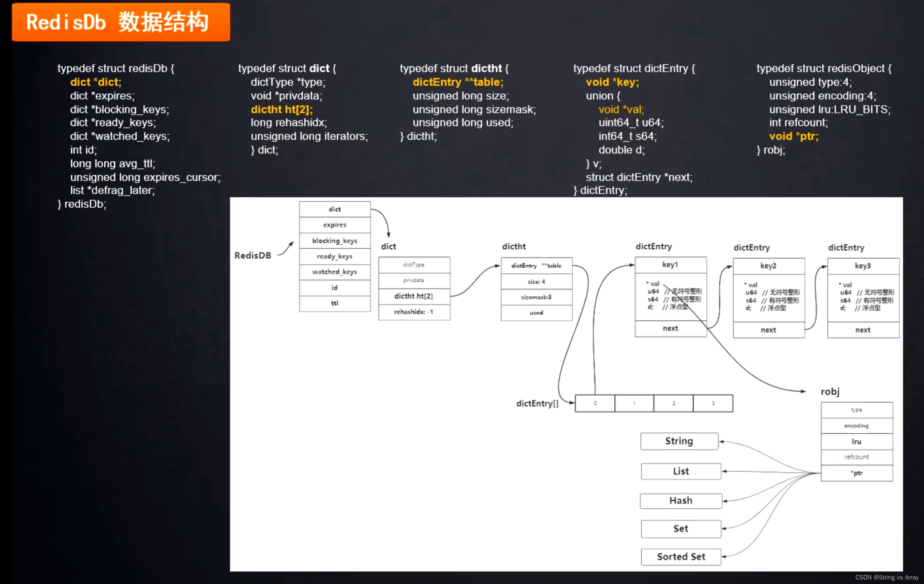This screenshot has height=584, width=924.
Task: Click the "Sorted Set" type box
Action: 681,557
